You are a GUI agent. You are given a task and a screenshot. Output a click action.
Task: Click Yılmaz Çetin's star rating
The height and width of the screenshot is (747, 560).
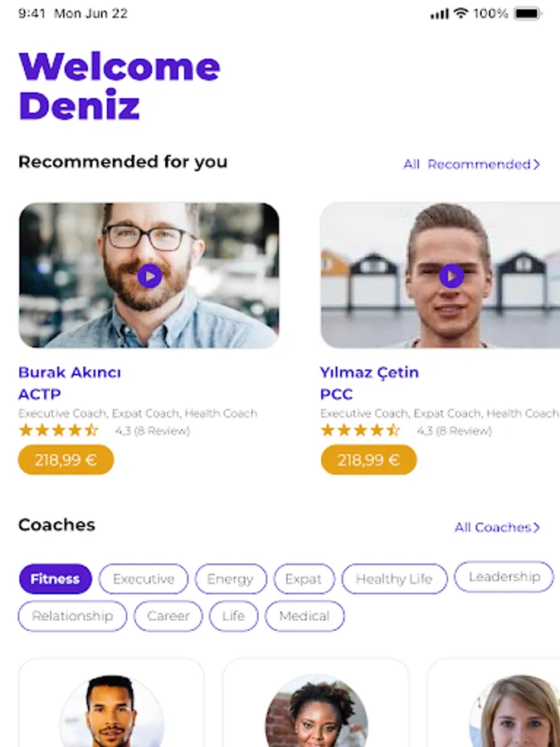(360, 431)
